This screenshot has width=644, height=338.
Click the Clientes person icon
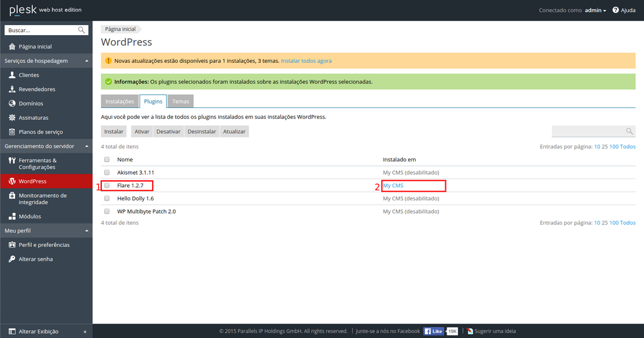(12, 75)
